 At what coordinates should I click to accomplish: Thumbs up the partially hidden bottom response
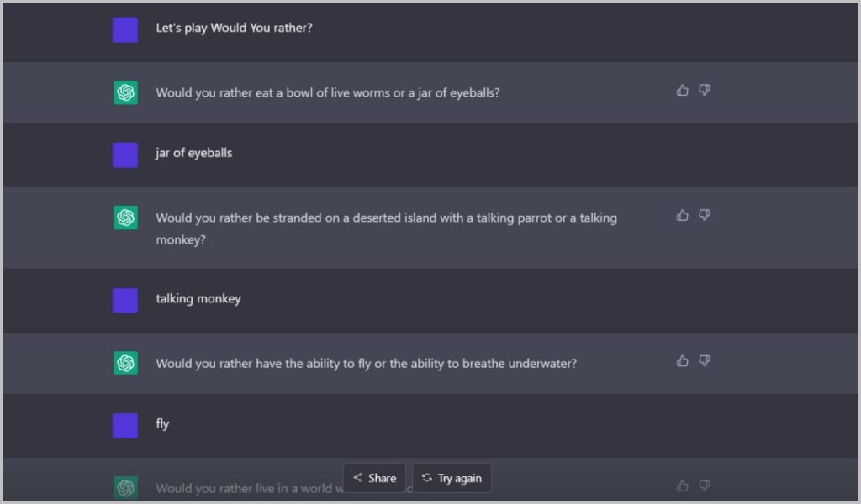(683, 486)
